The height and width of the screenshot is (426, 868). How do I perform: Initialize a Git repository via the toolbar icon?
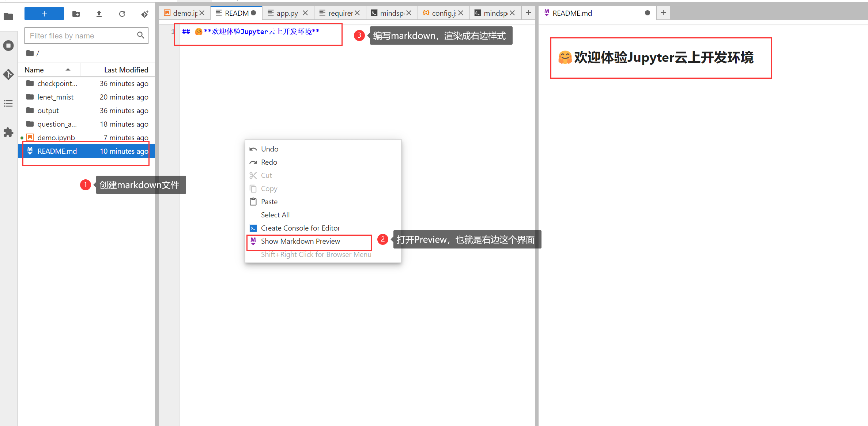pos(145,14)
